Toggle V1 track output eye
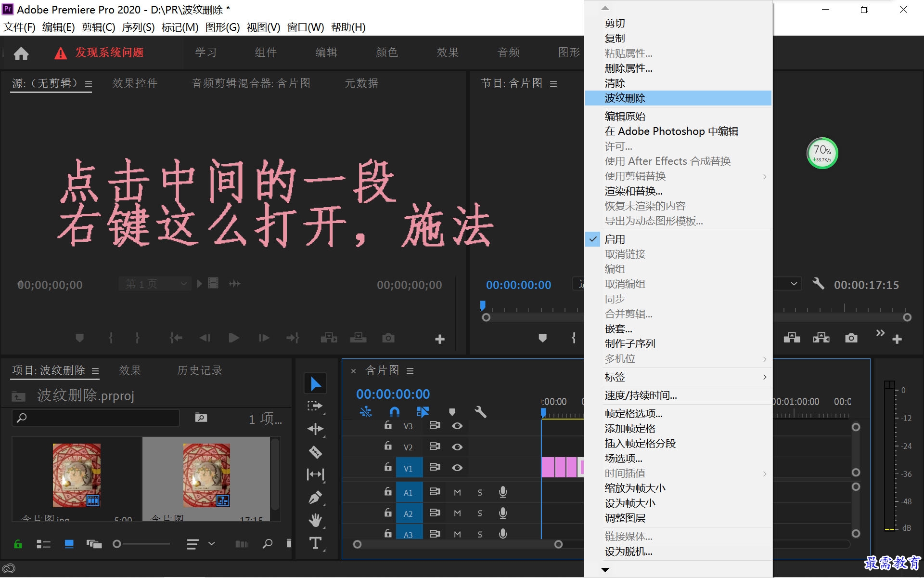The width and height of the screenshot is (924, 578). pyautogui.click(x=457, y=468)
